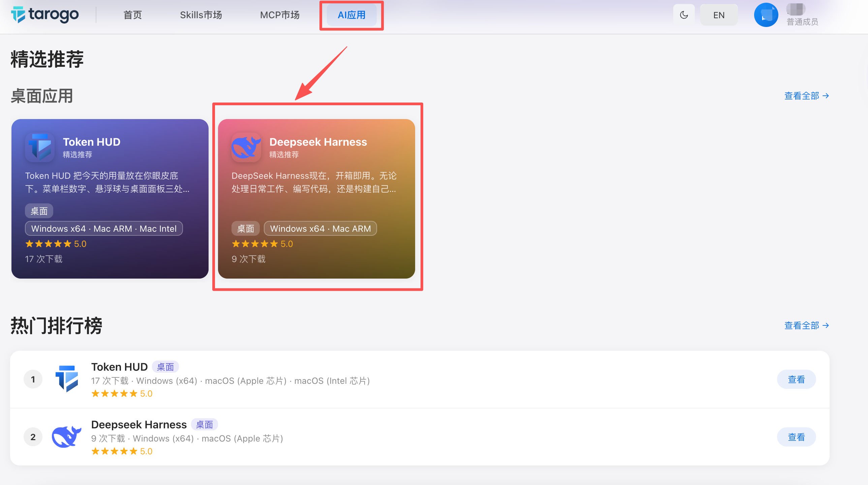Click star rating on Token HUD featured card
Screen dimensions: 868x485
(56, 244)
